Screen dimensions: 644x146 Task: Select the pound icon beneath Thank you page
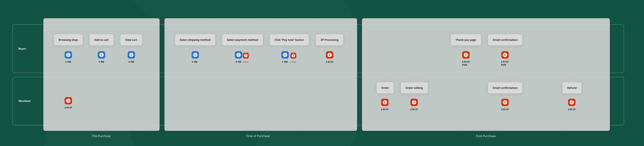(466, 55)
